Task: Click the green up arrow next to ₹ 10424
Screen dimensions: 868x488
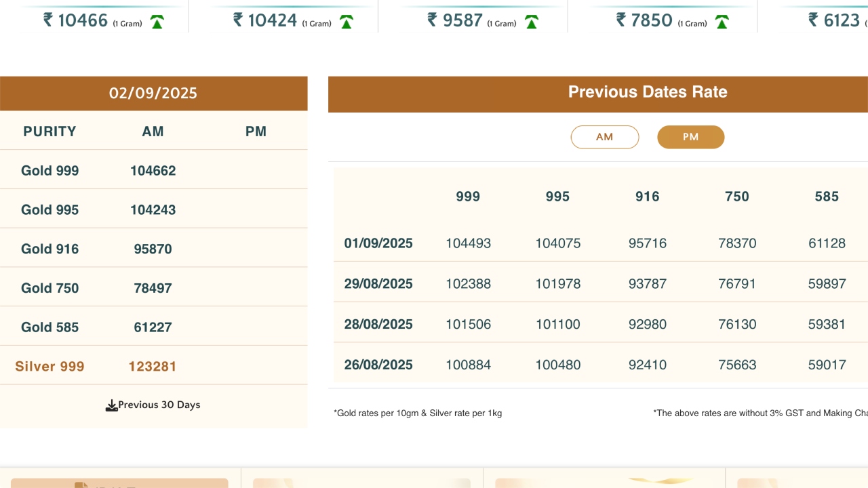Action: [x=347, y=22]
